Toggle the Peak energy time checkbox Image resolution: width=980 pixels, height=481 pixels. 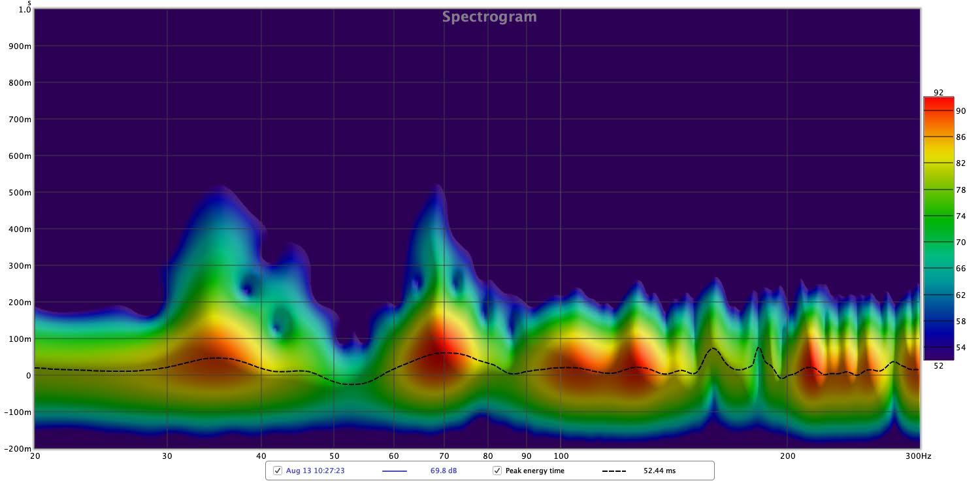497,471
